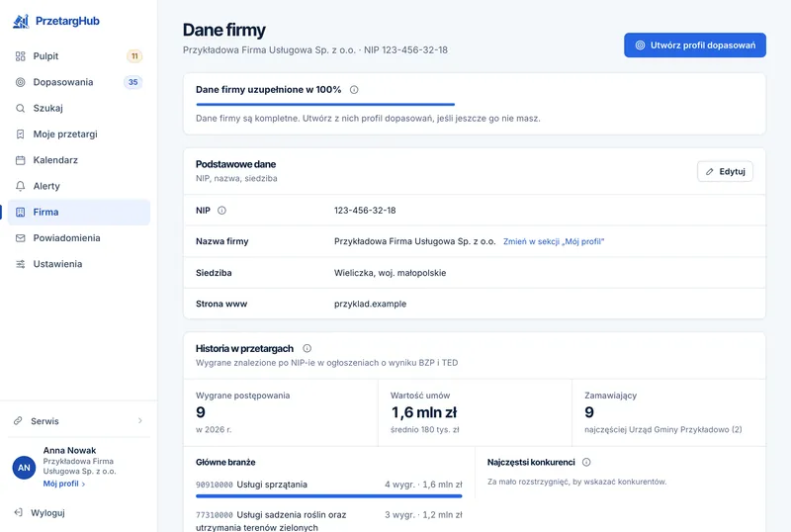
Task: Click the Pulpit badge showing 11
Action: click(134, 56)
